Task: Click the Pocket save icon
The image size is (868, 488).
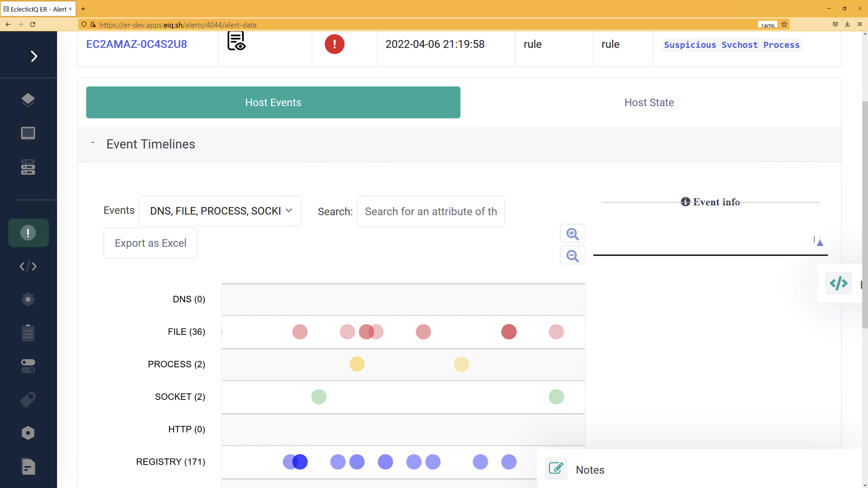Action: (x=835, y=24)
